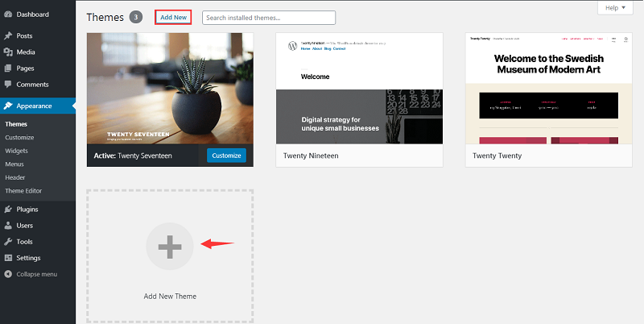The width and height of the screenshot is (644, 324).
Task: Click the Appearance paintbrush icon
Action: point(8,106)
